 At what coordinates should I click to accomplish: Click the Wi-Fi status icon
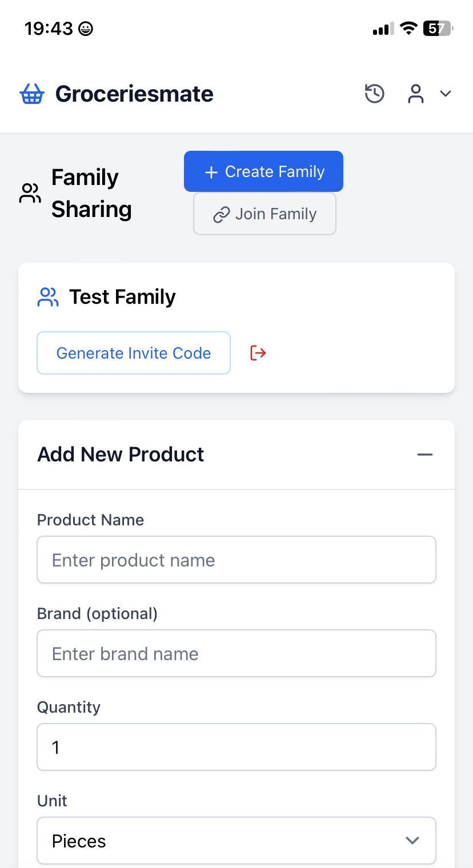point(408,28)
